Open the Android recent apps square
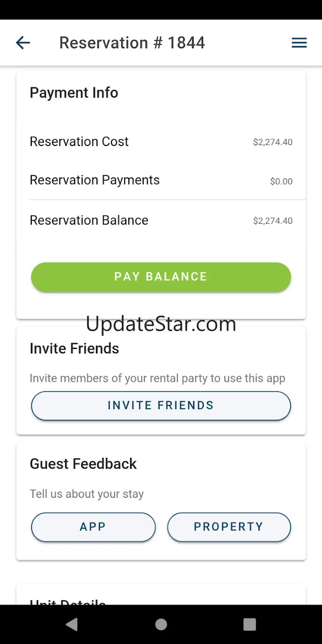The image size is (322, 644). pos(249,624)
